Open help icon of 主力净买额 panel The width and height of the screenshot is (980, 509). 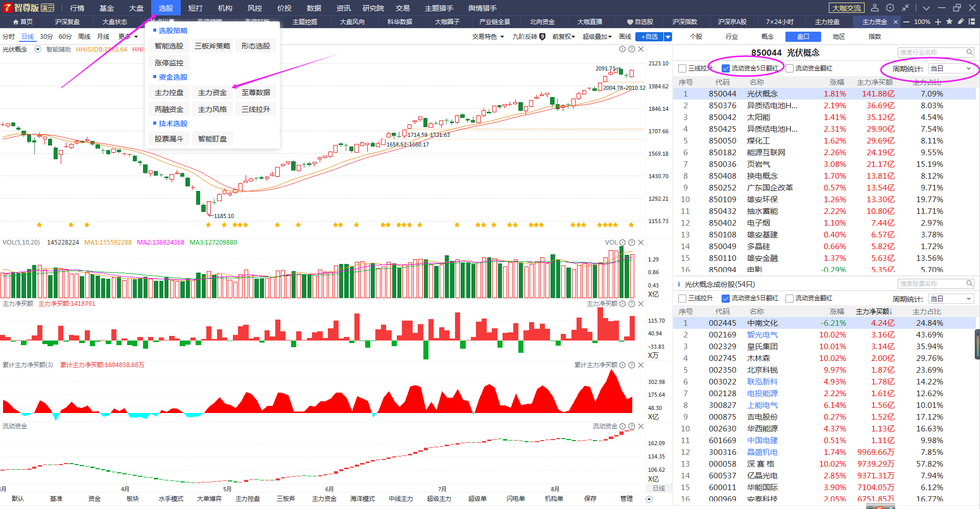pos(632,304)
